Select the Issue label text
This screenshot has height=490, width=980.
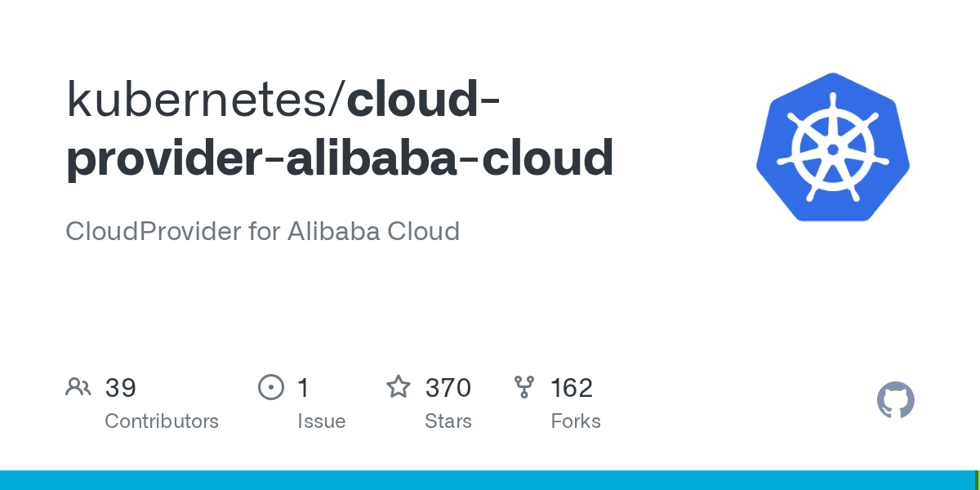[x=321, y=421]
